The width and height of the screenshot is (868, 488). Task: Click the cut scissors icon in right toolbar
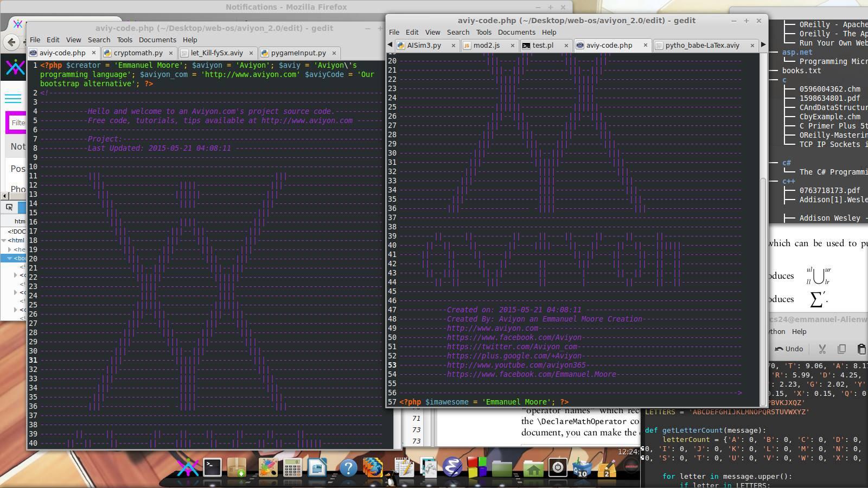[x=822, y=349]
